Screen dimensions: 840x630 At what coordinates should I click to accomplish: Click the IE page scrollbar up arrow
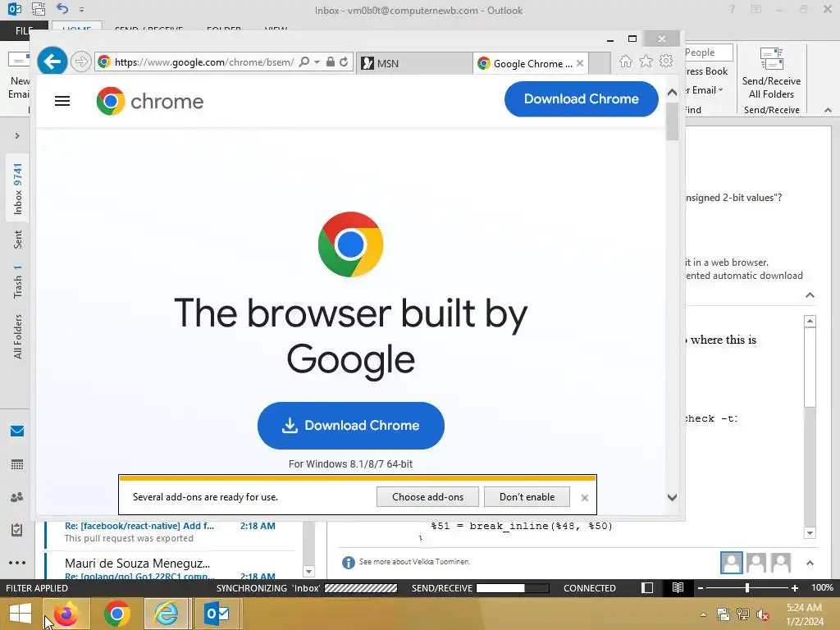coord(672,93)
